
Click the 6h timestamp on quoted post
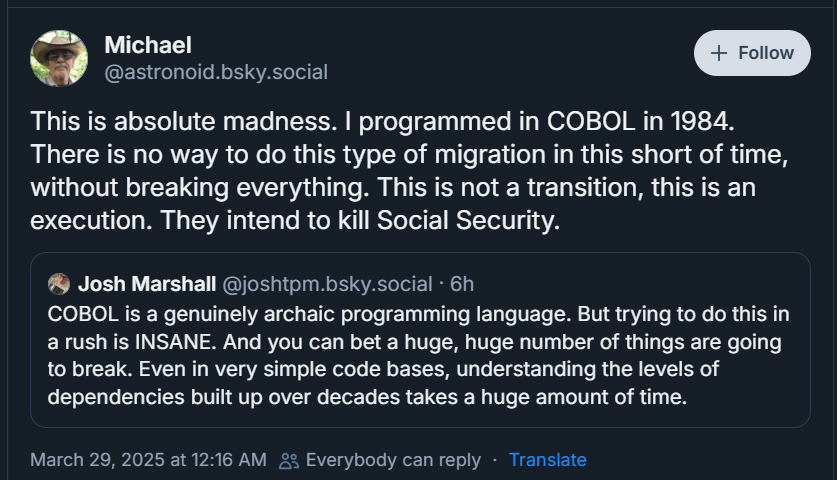[462, 284]
